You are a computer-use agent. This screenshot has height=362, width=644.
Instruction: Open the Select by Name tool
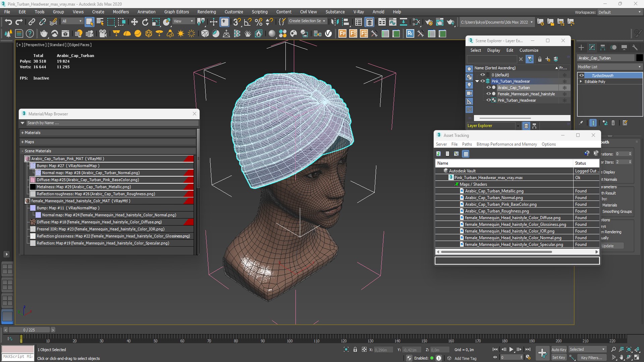tap(100, 22)
